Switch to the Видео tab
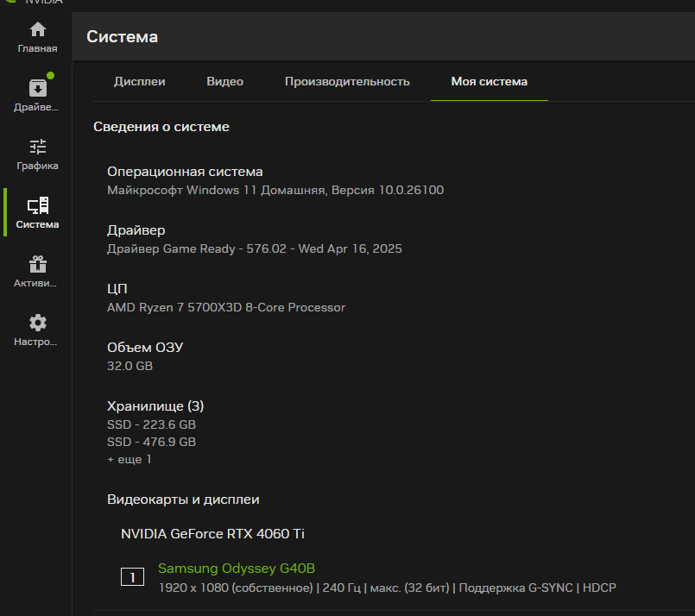 click(x=224, y=81)
